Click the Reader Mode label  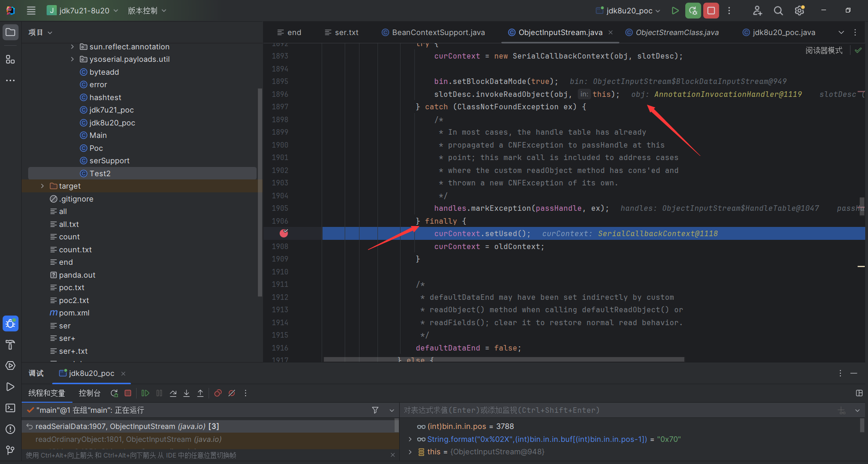point(824,50)
